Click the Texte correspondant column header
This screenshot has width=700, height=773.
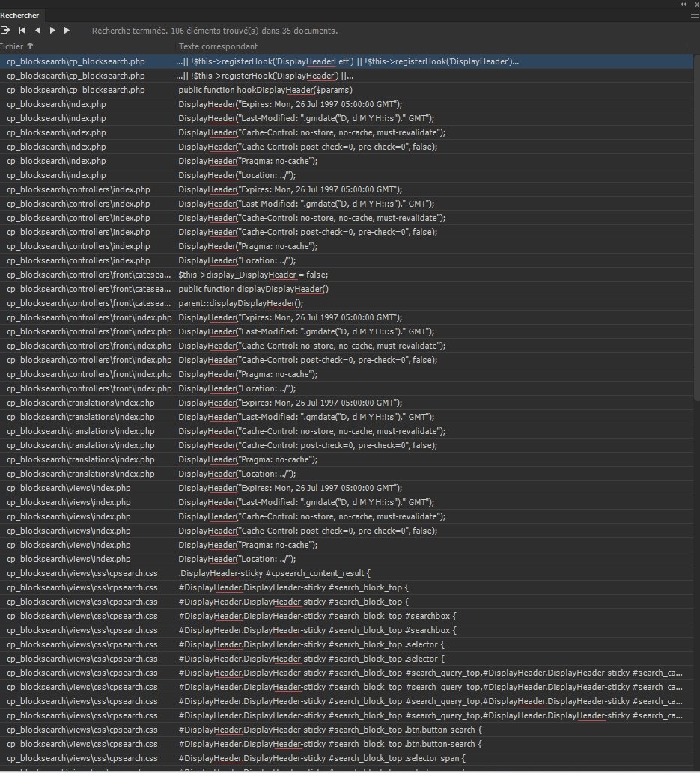218,46
